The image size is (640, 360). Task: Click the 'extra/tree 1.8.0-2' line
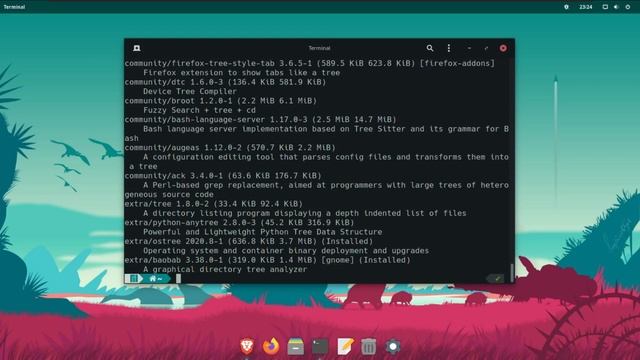[213, 204]
